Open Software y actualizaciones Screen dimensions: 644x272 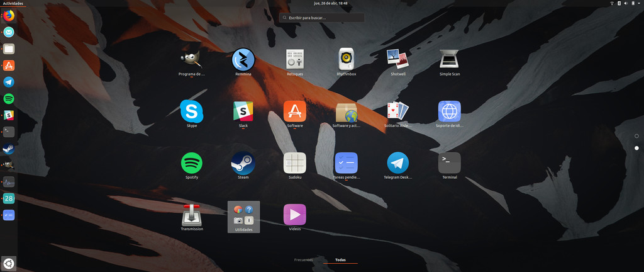click(x=347, y=111)
